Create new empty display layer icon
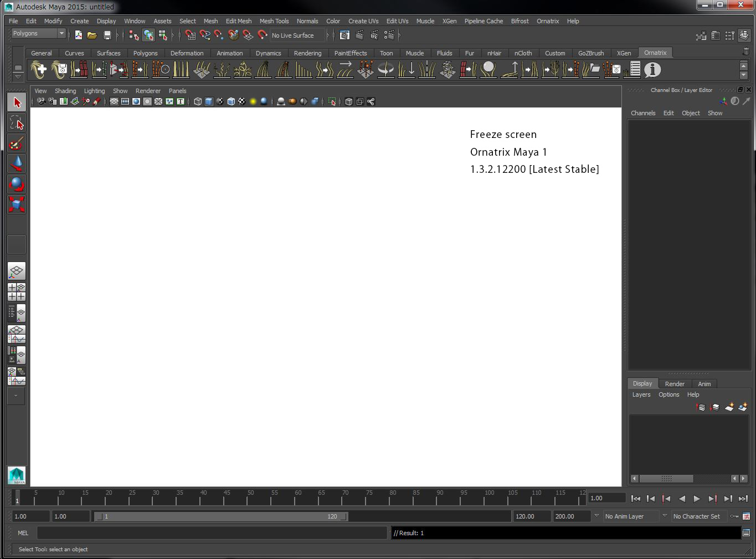The image size is (756, 559). coord(729,407)
